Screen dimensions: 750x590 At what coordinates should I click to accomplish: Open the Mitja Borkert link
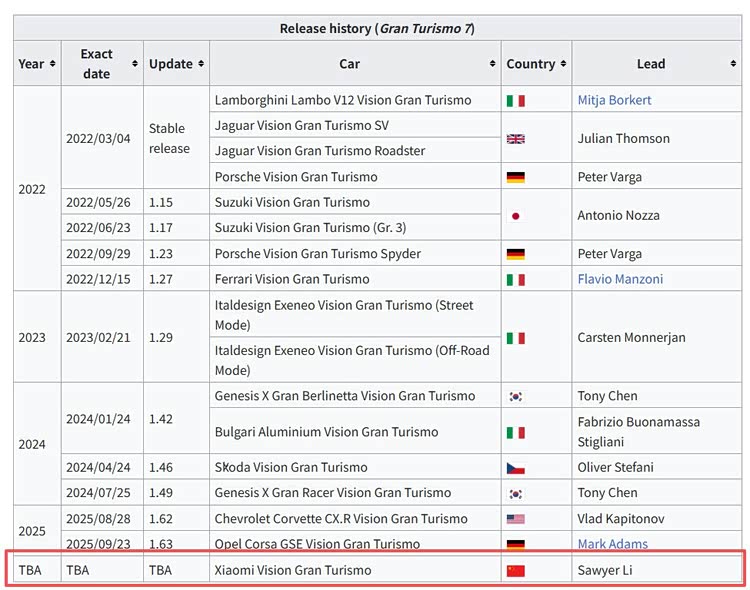pyautogui.click(x=614, y=100)
